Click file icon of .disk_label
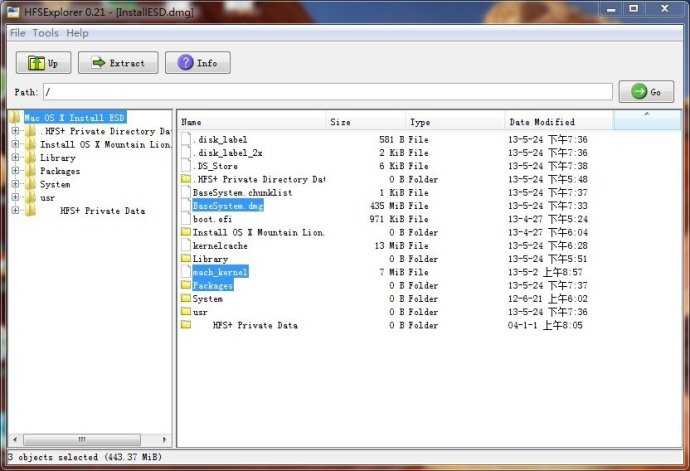690x471 pixels. pyautogui.click(x=186, y=139)
